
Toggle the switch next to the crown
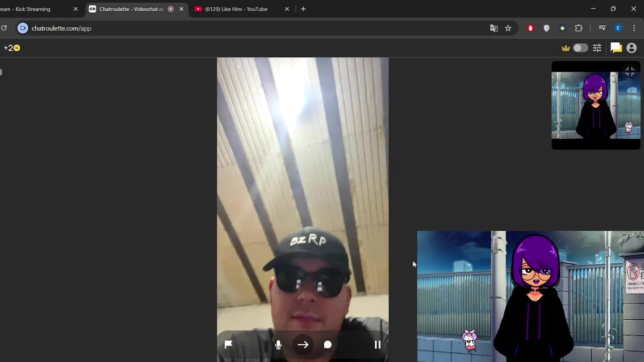coord(580,48)
